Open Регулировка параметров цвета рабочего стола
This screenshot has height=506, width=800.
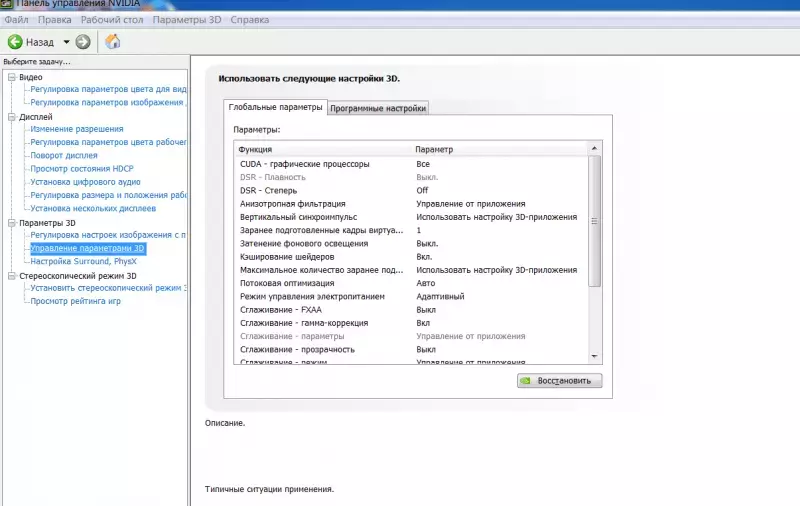pos(108,142)
